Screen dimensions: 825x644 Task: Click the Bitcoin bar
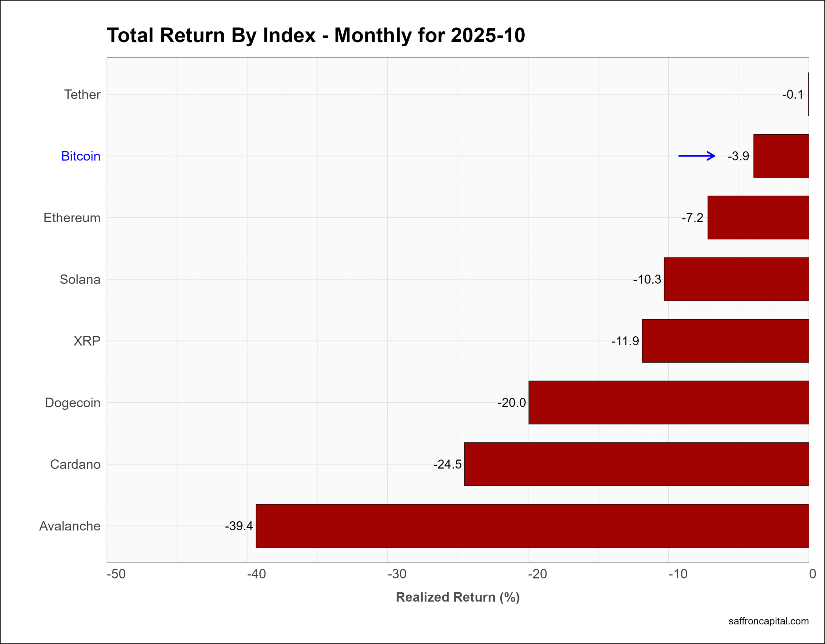(x=781, y=156)
